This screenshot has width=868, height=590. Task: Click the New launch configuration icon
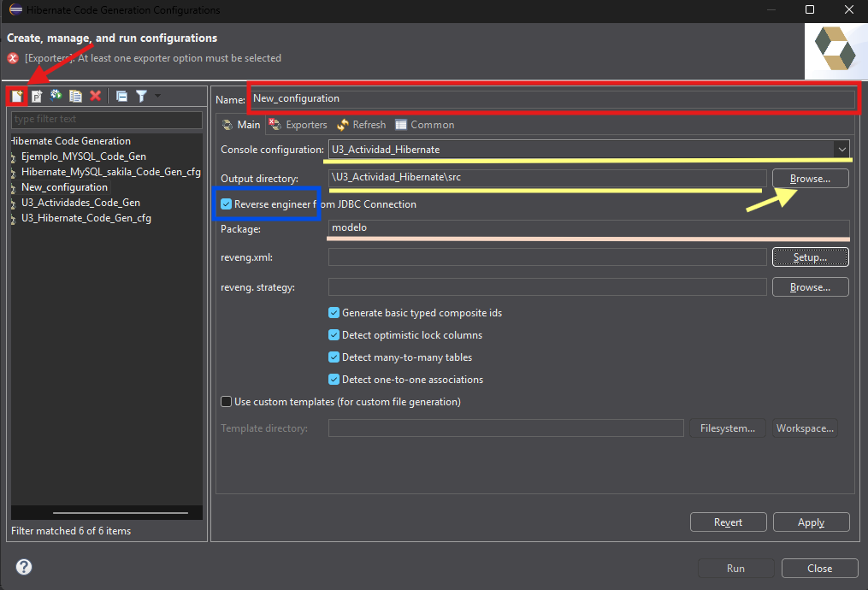(x=16, y=97)
